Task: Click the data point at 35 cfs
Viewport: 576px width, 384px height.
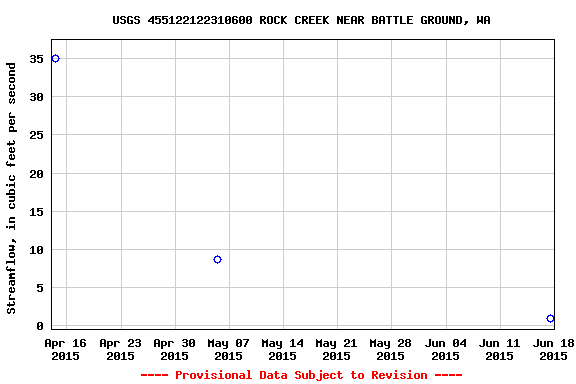Action: 55,58
